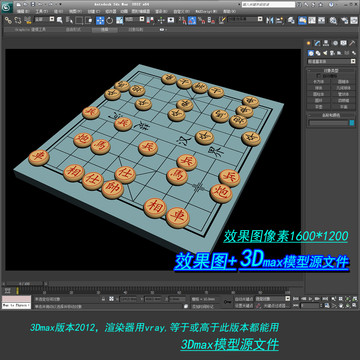Switch to the 自由形式 ribbon tab
Screen dimensions: 360x360
[x=73, y=30]
